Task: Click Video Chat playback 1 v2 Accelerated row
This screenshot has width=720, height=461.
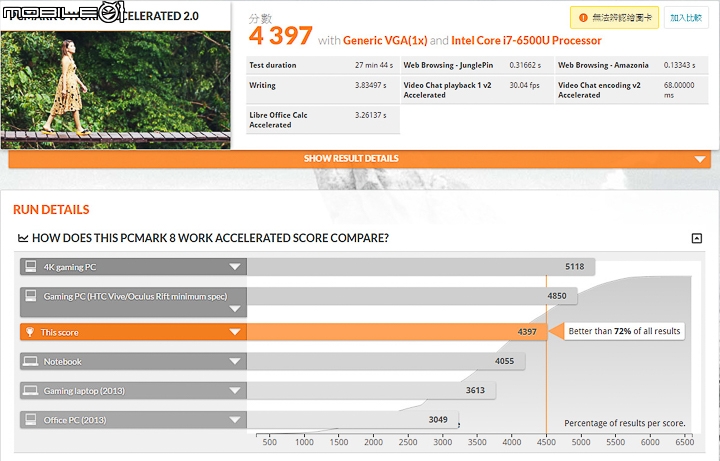Action: (x=477, y=90)
